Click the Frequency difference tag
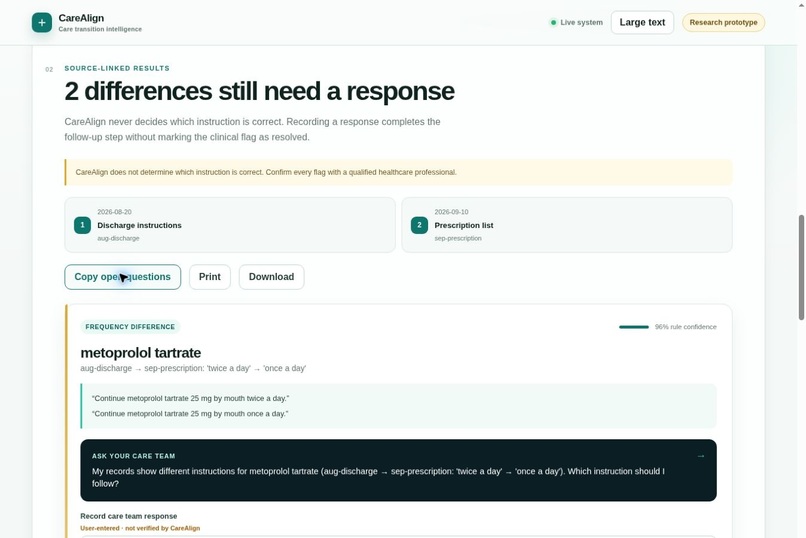 point(130,327)
